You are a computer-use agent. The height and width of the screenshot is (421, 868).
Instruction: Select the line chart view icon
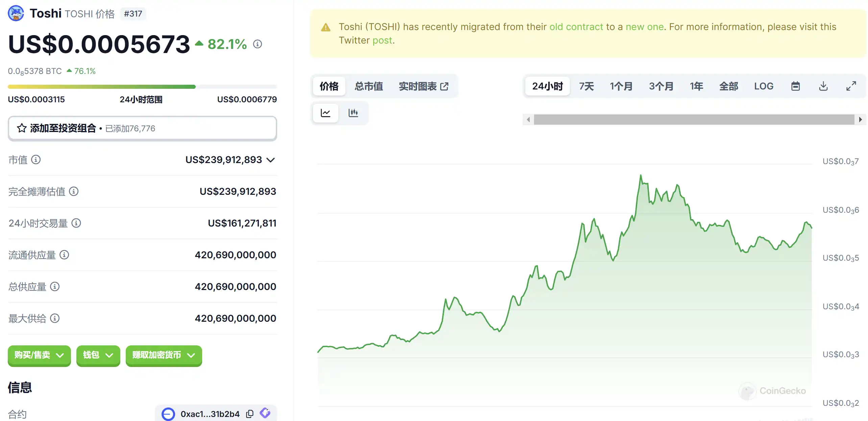click(x=325, y=113)
